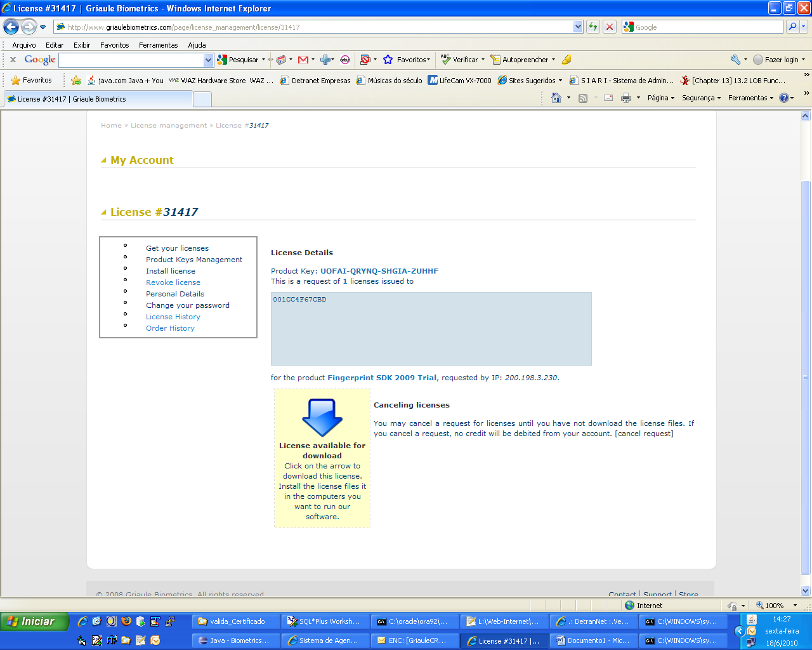Click the Revoke license link
Screen dimensions: 812x650
pyautogui.click(x=173, y=282)
